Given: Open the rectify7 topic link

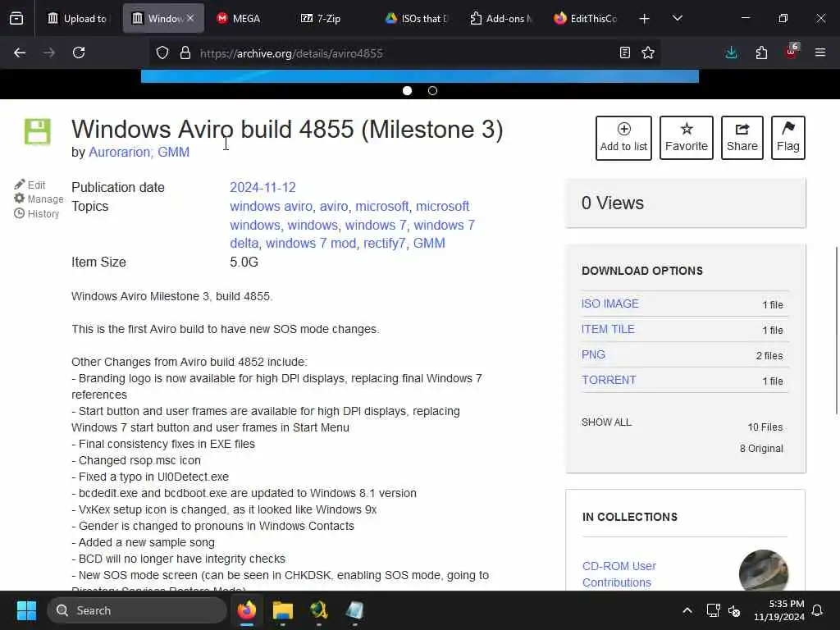Looking at the screenshot, I should point(384,243).
